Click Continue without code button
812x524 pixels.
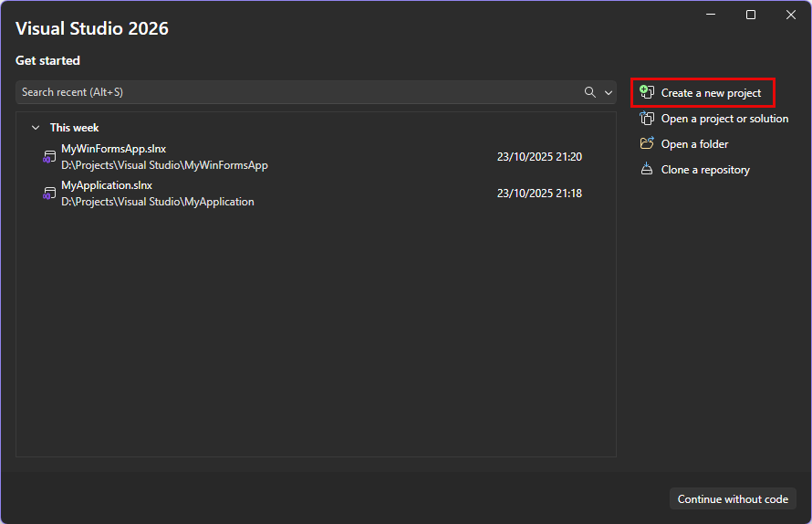[733, 498]
